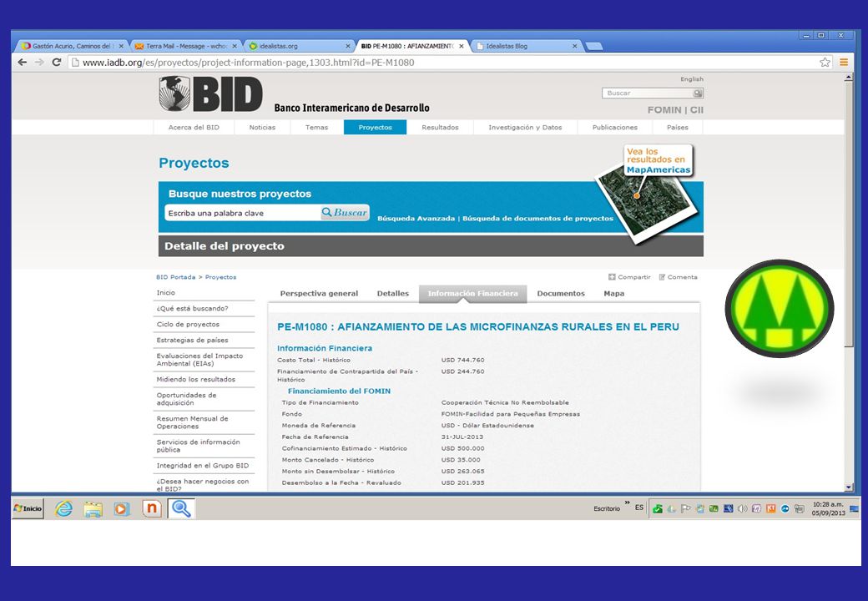Switch to the Terra Mail tab
Image resolution: width=868 pixels, height=601 pixels.
click(187, 47)
